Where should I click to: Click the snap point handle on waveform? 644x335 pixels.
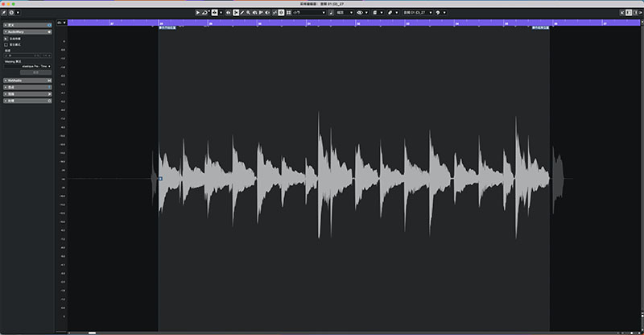click(x=160, y=179)
